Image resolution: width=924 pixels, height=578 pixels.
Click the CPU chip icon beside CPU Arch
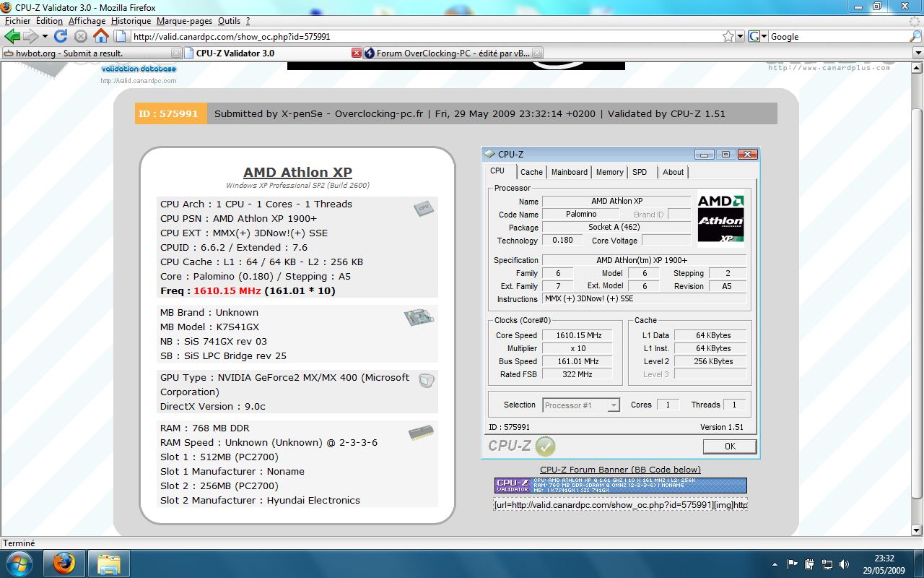pyautogui.click(x=424, y=209)
